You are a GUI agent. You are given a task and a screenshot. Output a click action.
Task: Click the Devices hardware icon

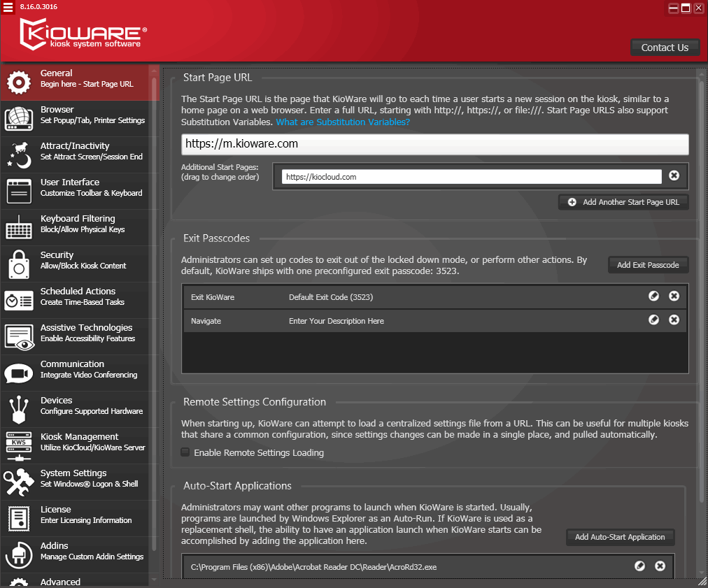coord(18,410)
